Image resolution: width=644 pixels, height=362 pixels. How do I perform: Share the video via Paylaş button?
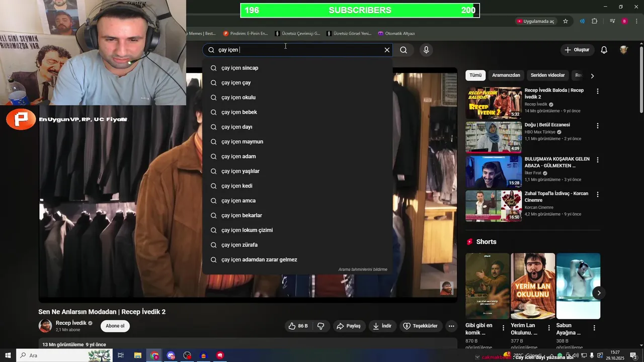pyautogui.click(x=349, y=326)
